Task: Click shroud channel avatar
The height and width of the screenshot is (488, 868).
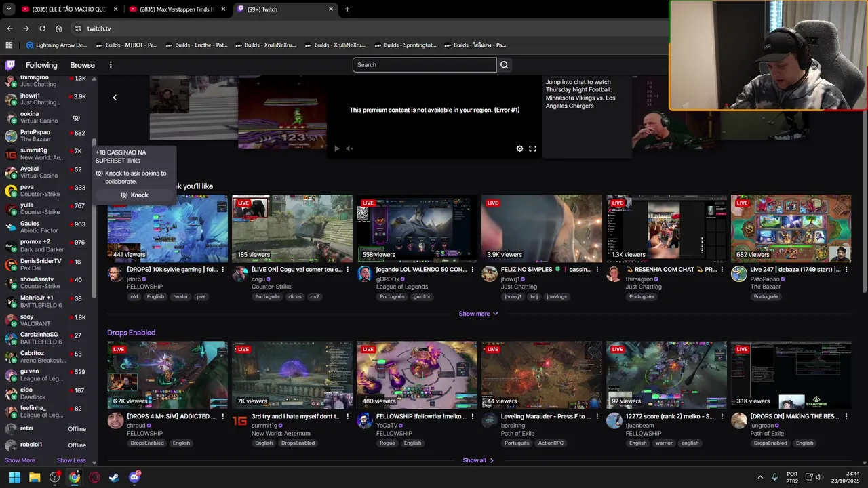Action: coord(115,420)
